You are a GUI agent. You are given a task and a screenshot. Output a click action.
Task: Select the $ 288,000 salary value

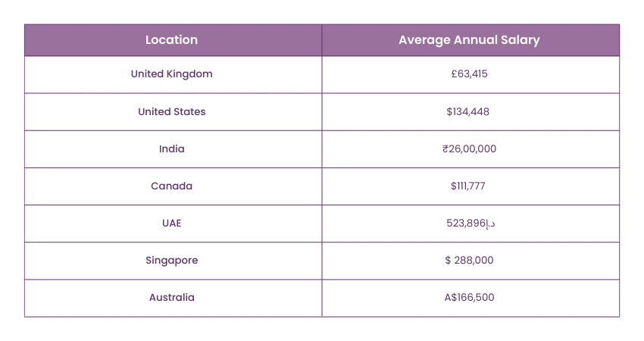[x=470, y=260]
